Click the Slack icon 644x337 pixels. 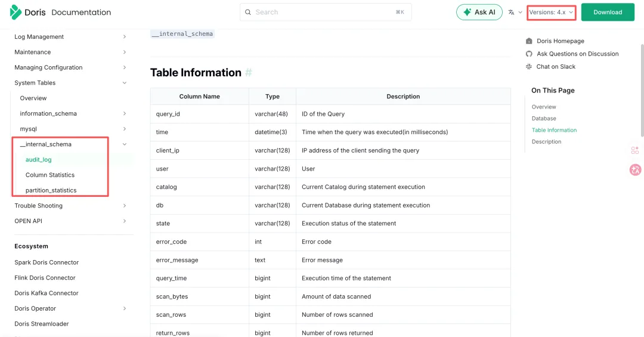(529, 67)
